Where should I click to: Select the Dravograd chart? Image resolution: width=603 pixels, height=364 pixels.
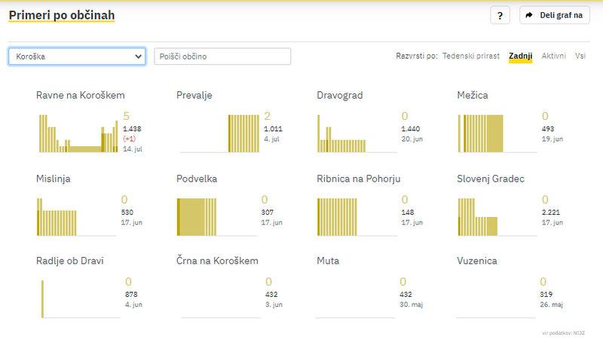[x=358, y=133]
